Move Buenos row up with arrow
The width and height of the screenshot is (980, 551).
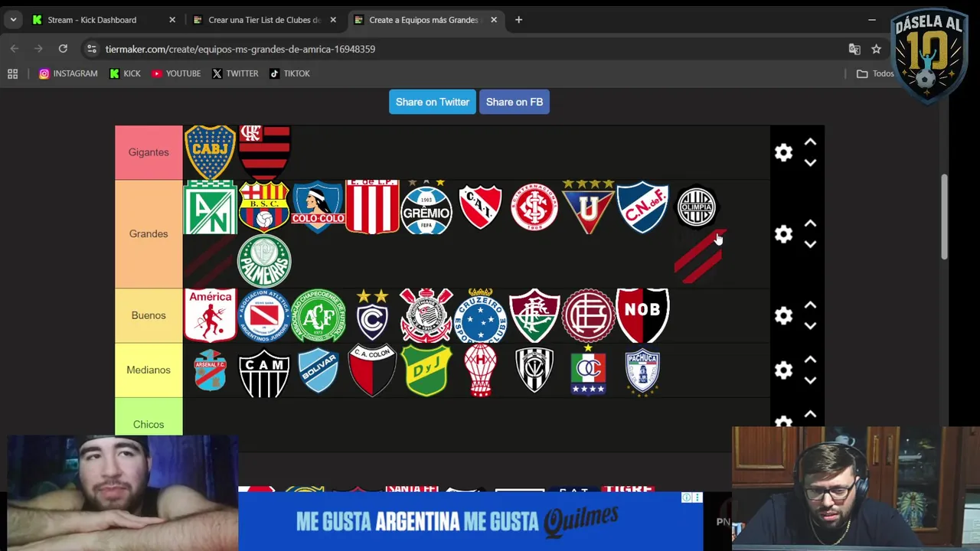(810, 305)
